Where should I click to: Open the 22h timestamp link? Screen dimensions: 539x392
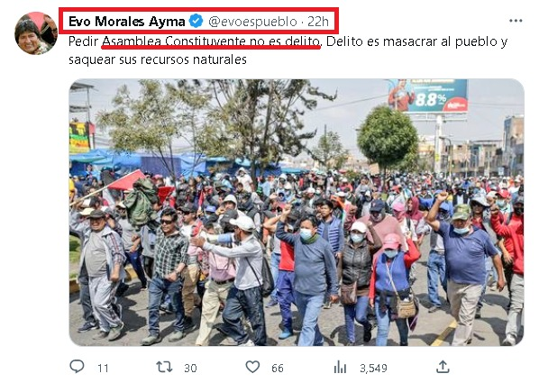(x=318, y=22)
